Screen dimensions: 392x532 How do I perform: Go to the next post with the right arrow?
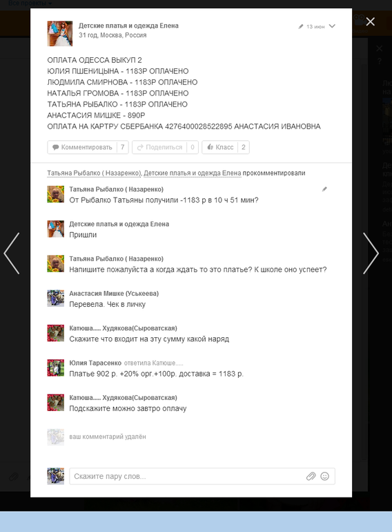pos(371,253)
